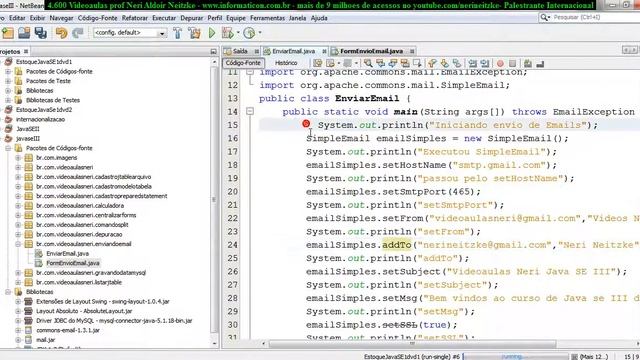The image size is (640, 360).
Task: Toggle Bookmark in editor toolbar
Action: [x=457, y=63]
